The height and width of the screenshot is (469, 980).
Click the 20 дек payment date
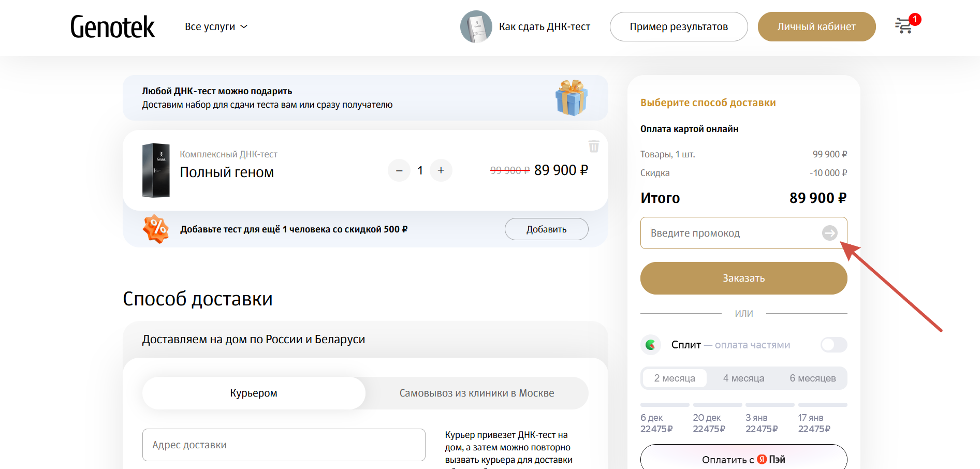click(707, 418)
